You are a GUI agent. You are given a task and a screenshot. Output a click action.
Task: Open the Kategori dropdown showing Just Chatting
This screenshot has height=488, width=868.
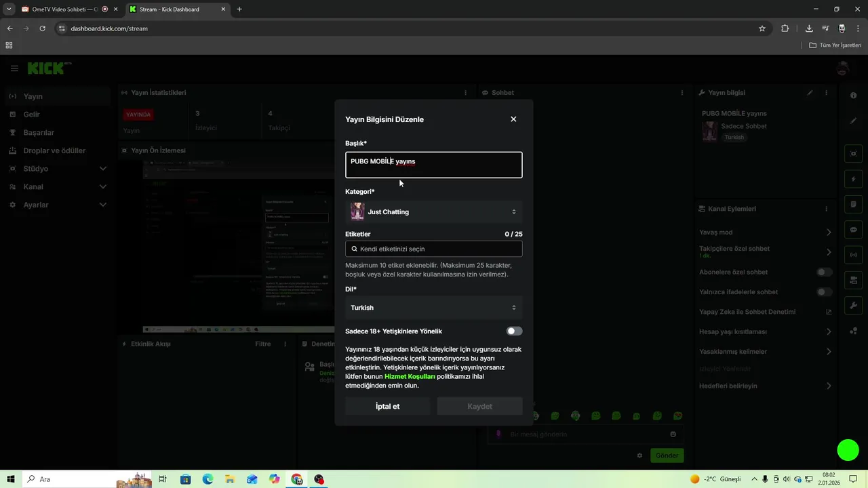(x=434, y=212)
